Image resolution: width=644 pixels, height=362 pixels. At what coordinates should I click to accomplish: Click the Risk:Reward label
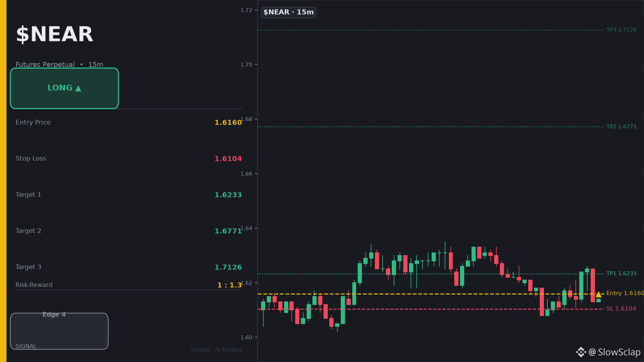pyautogui.click(x=34, y=285)
